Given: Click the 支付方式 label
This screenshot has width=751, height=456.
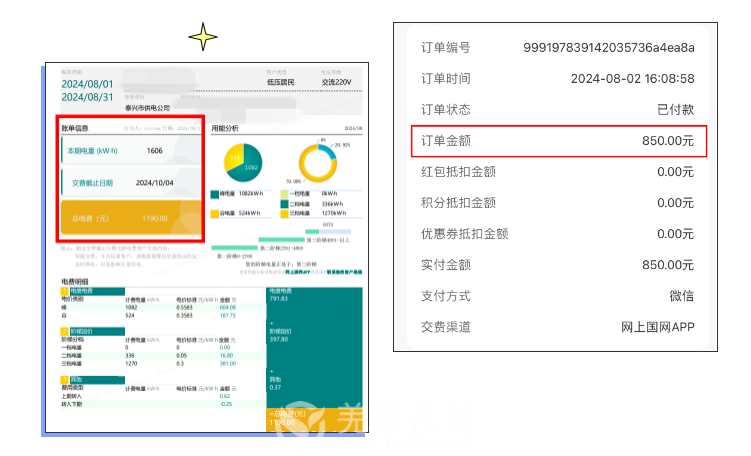Looking at the screenshot, I should (x=446, y=296).
